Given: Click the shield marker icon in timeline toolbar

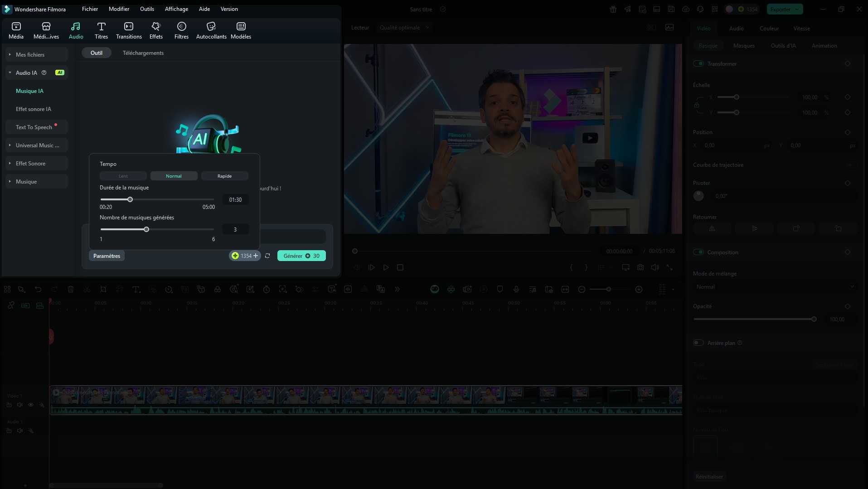Looking at the screenshot, I should pyautogui.click(x=500, y=289).
